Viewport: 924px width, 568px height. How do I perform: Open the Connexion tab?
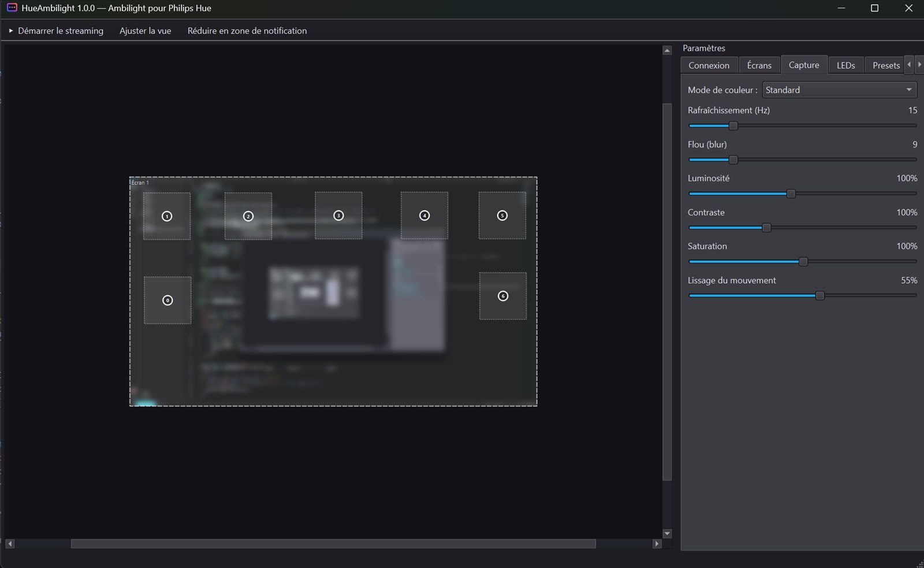[709, 65]
